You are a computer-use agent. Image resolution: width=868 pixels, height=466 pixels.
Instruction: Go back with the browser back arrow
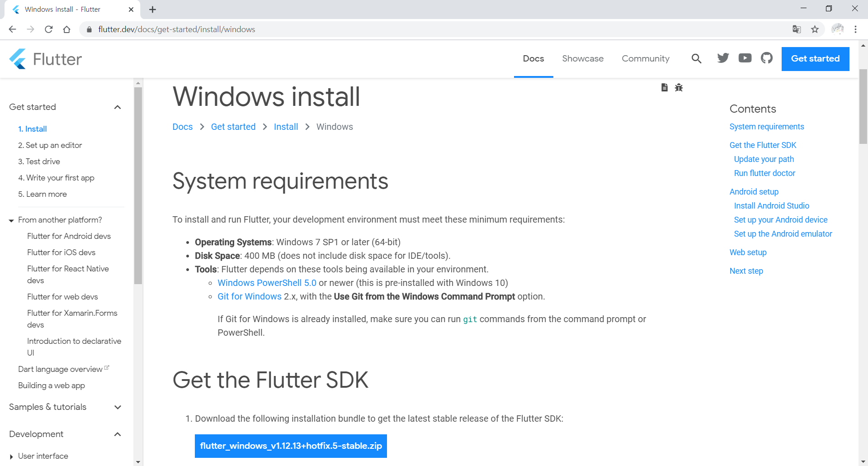pos(12,29)
